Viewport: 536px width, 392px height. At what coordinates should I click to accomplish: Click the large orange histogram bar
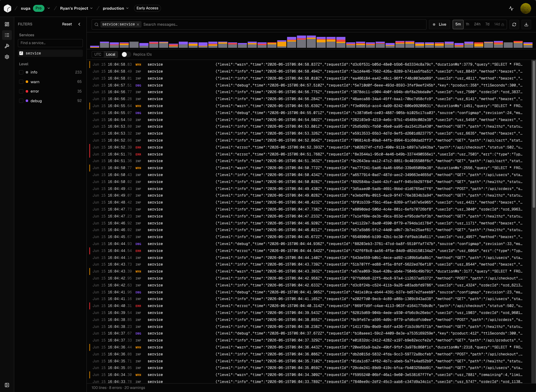[x=282, y=44]
